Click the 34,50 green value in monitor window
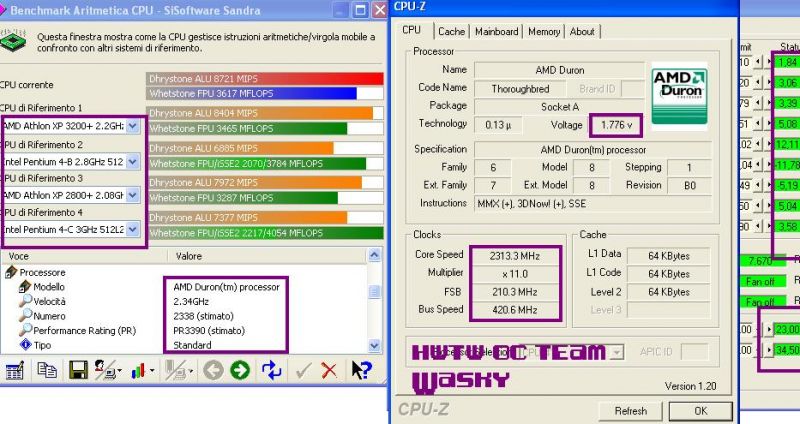This screenshot has height=424, width=800. click(787, 350)
